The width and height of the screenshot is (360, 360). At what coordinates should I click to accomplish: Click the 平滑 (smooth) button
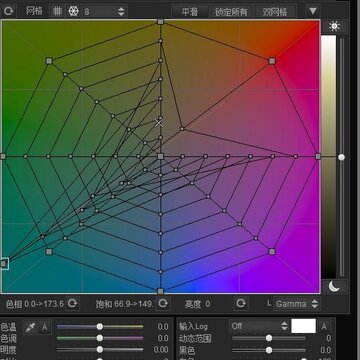[190, 12]
